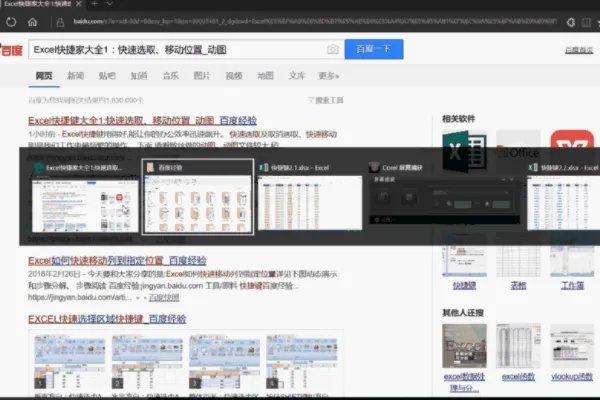Open the excel数据处理与分... related search link

(464, 382)
